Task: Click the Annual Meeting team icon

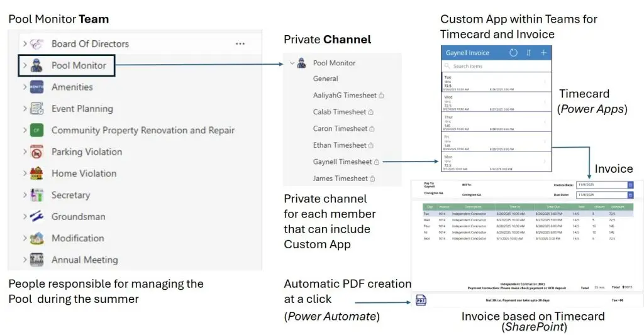Action: coord(36,260)
